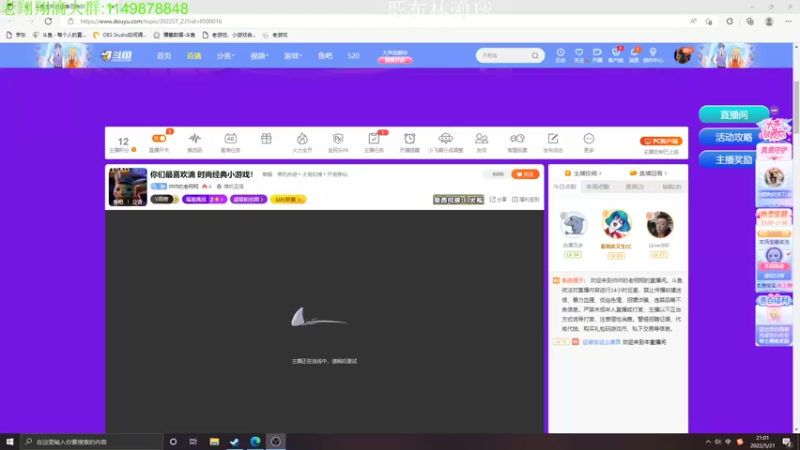Open File Explorer from the taskbar

214,441
